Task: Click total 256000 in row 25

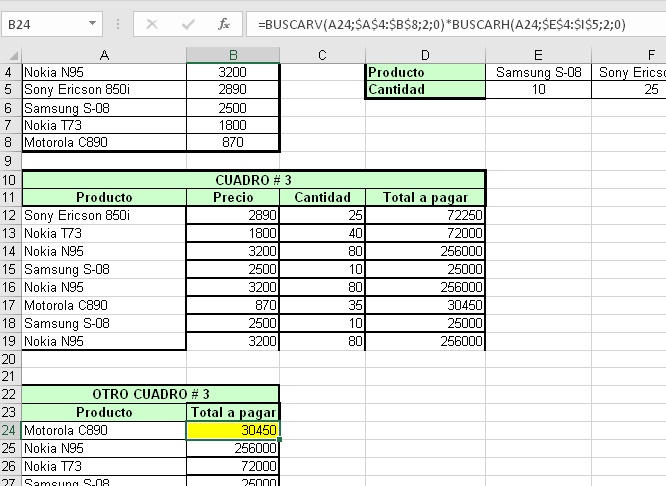Action: pos(233,448)
